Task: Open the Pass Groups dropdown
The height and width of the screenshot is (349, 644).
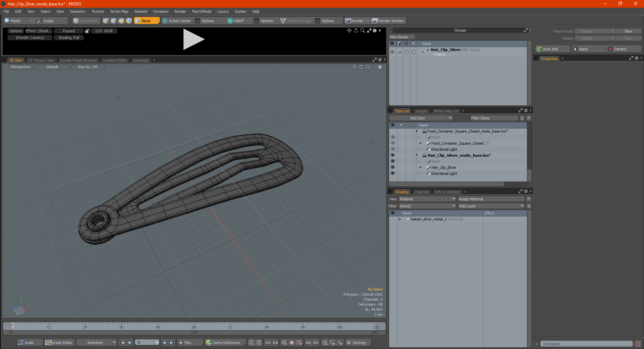Action: pos(595,31)
